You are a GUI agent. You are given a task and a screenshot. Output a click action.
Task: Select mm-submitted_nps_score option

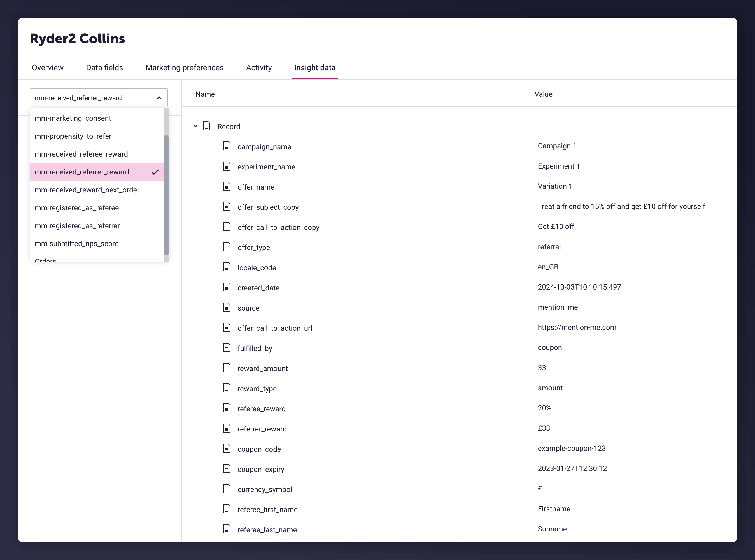point(97,244)
